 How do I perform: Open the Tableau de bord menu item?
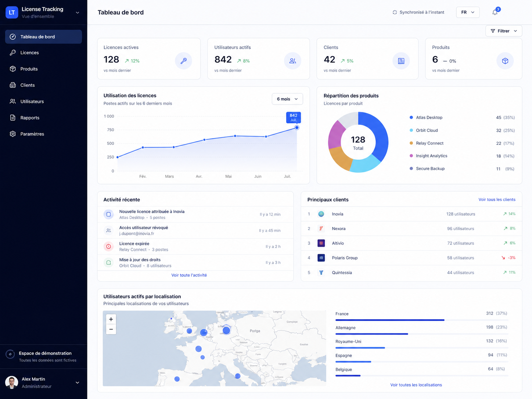[x=43, y=37]
